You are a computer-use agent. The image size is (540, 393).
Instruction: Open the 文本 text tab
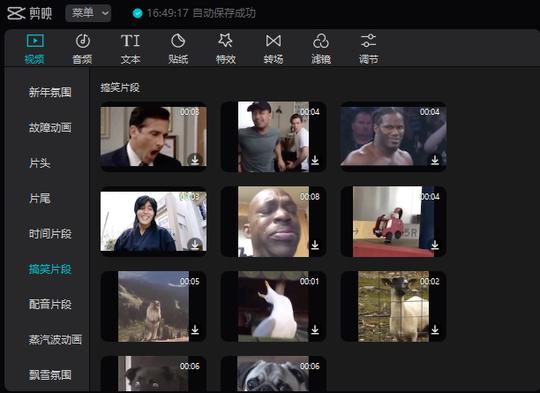[130, 49]
